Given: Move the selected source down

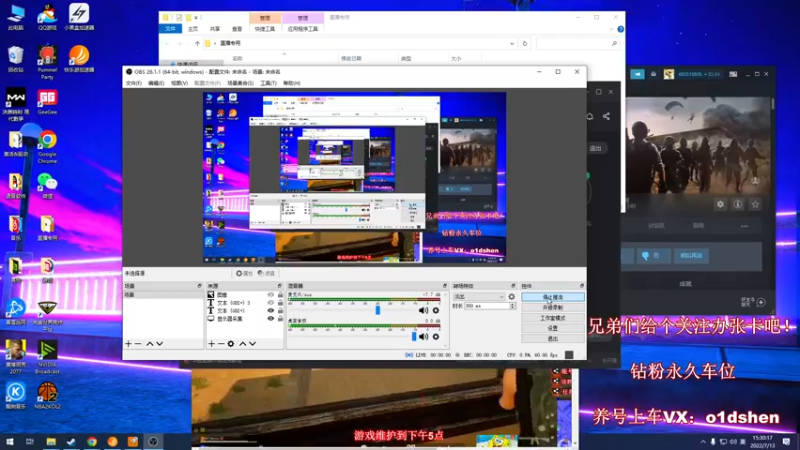Looking at the screenshot, I should tap(253, 344).
